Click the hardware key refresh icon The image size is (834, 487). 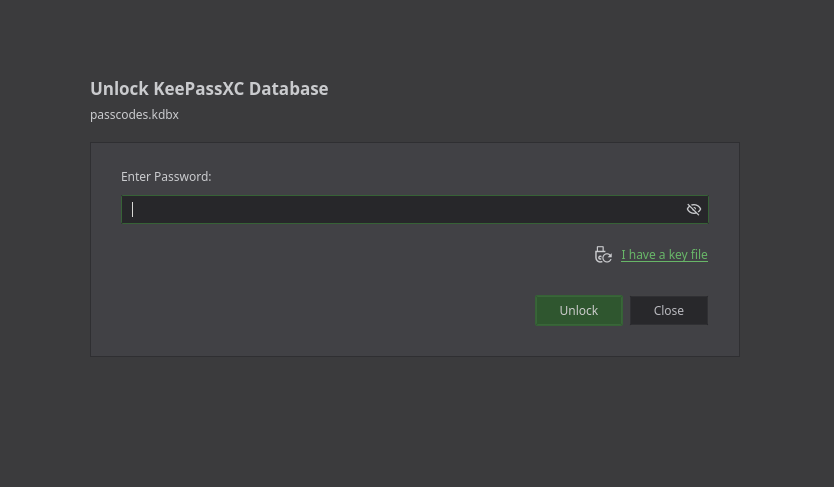[603, 255]
